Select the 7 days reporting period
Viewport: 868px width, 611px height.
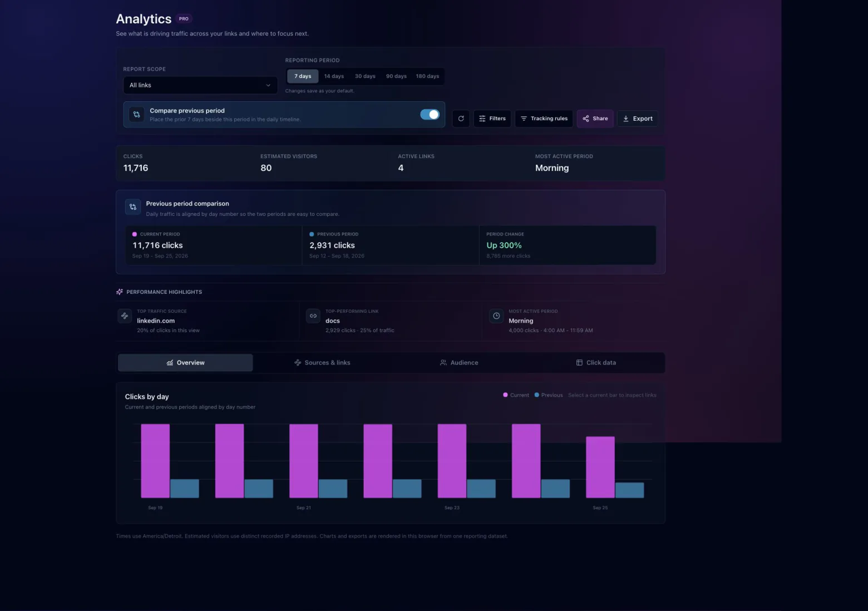(303, 76)
